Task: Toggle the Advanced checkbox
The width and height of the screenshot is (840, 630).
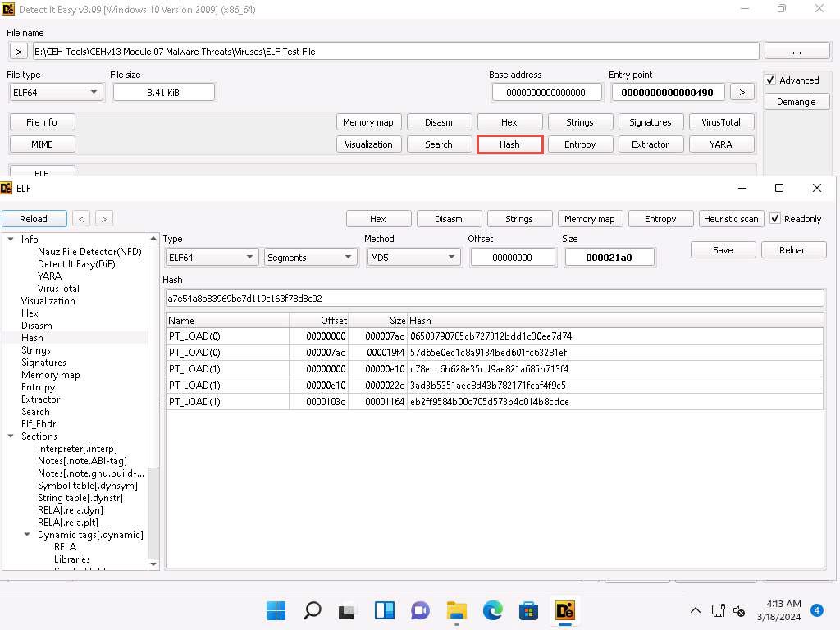Action: (770, 80)
